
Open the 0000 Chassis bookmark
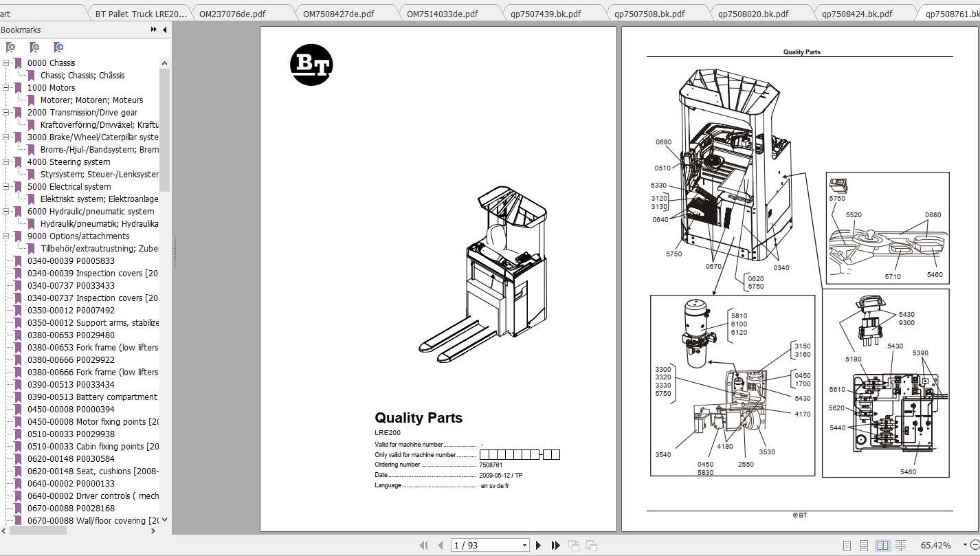(x=52, y=63)
